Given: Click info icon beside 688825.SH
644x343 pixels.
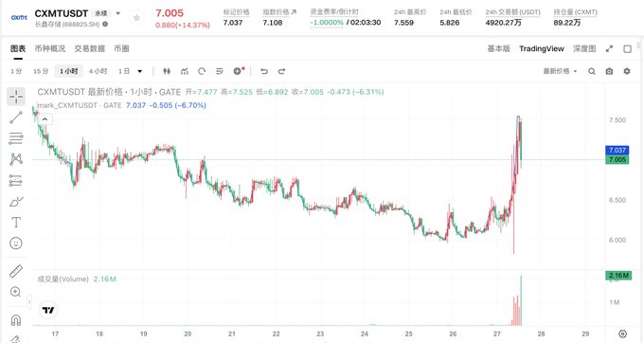Looking at the screenshot, I should [105, 25].
